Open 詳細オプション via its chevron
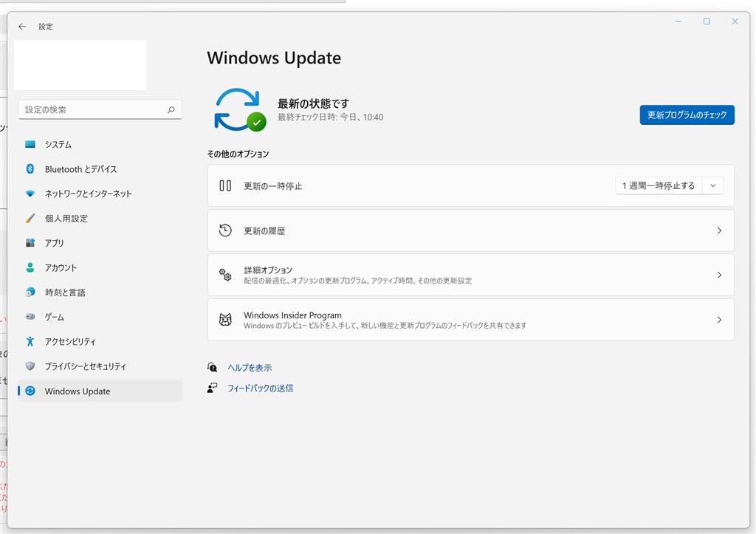 coord(718,275)
